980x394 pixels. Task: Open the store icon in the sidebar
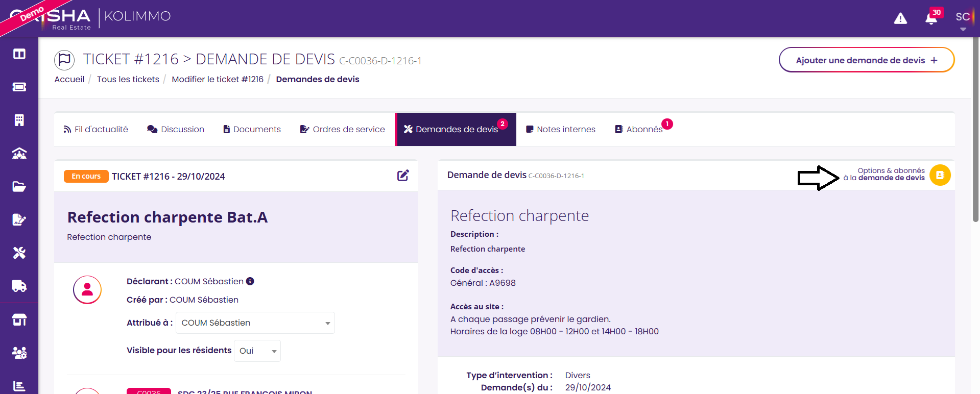coord(19,320)
